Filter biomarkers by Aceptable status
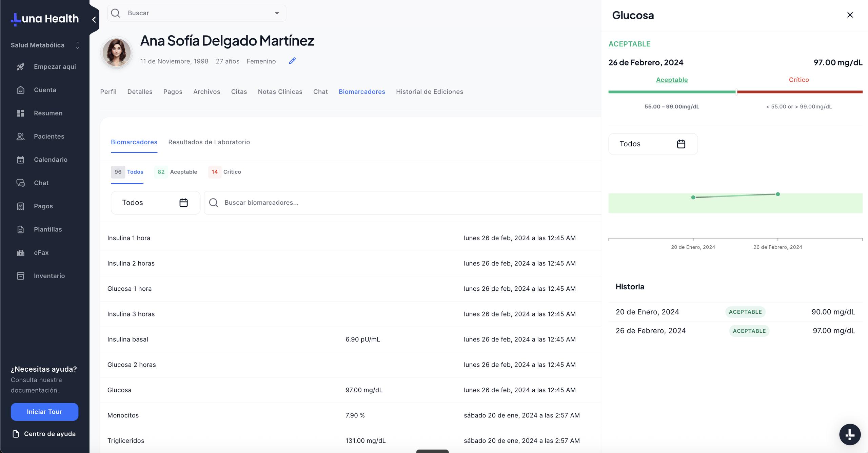Image resolution: width=868 pixels, height=453 pixels. (x=176, y=172)
